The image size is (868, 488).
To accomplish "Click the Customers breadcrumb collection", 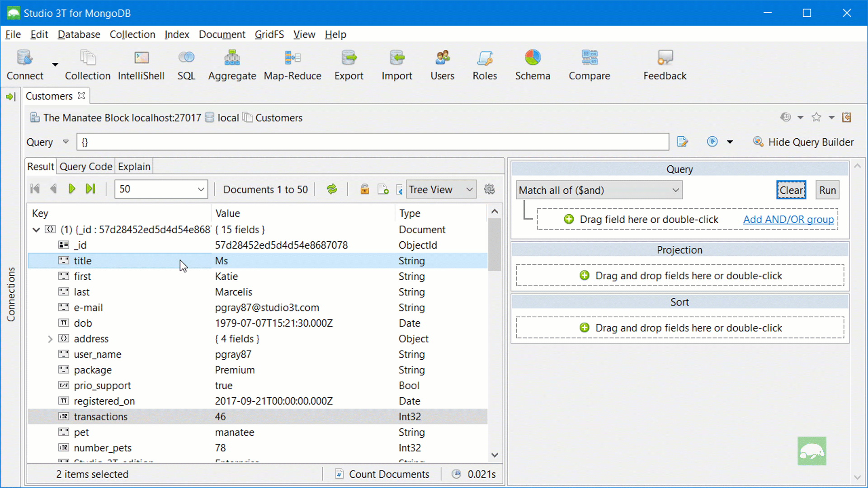I will click(x=273, y=117).
